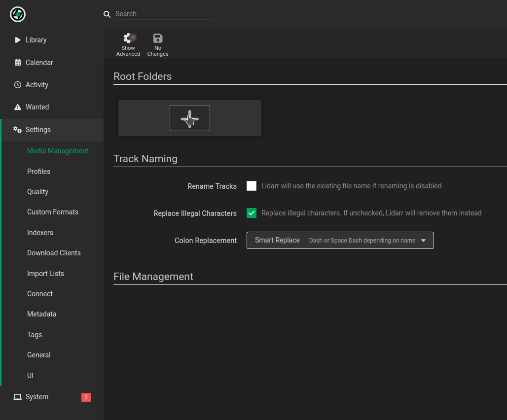Viewport: 507px width, 420px height.
Task: Click the search magnifier icon
Action: (x=107, y=14)
